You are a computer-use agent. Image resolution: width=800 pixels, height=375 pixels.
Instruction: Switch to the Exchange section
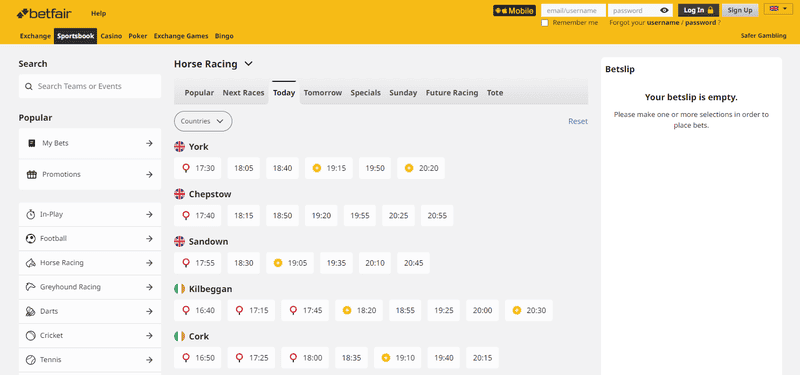35,36
